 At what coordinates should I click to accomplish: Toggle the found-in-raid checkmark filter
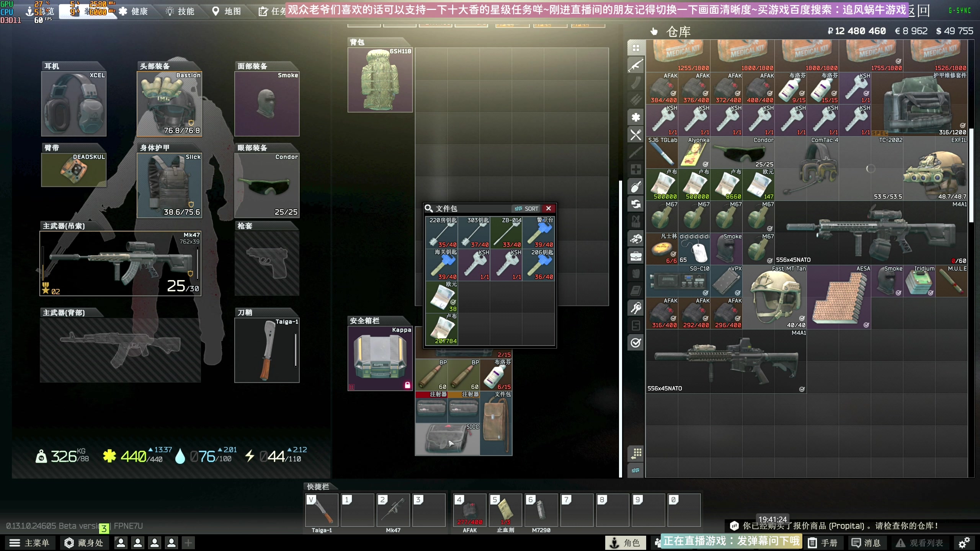pos(635,342)
